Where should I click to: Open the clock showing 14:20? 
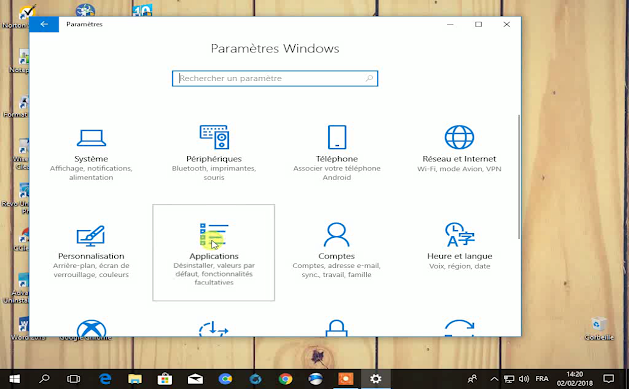574,379
